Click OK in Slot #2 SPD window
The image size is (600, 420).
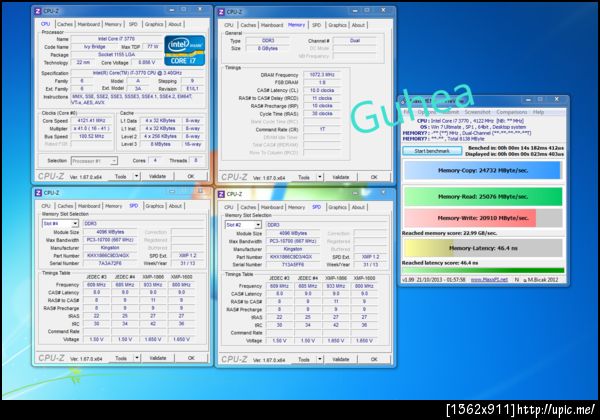click(374, 359)
